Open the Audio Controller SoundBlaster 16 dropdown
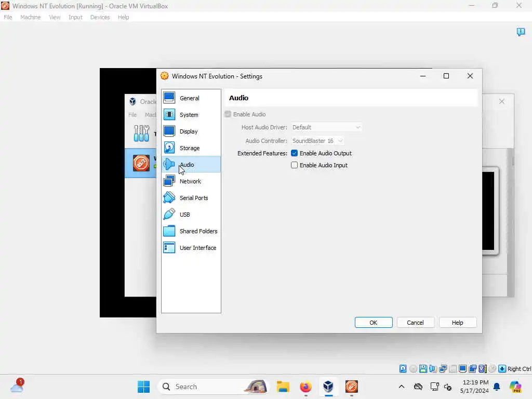This screenshot has width=532, height=399. click(x=317, y=141)
